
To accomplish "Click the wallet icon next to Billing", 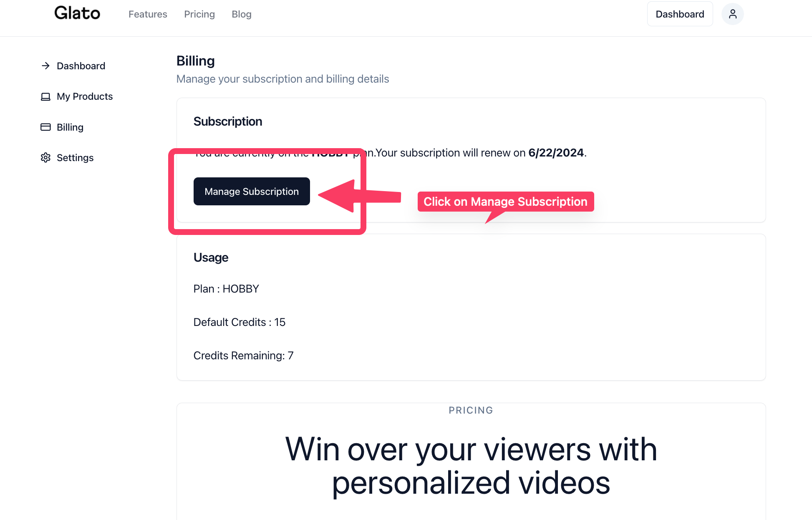I will point(45,127).
